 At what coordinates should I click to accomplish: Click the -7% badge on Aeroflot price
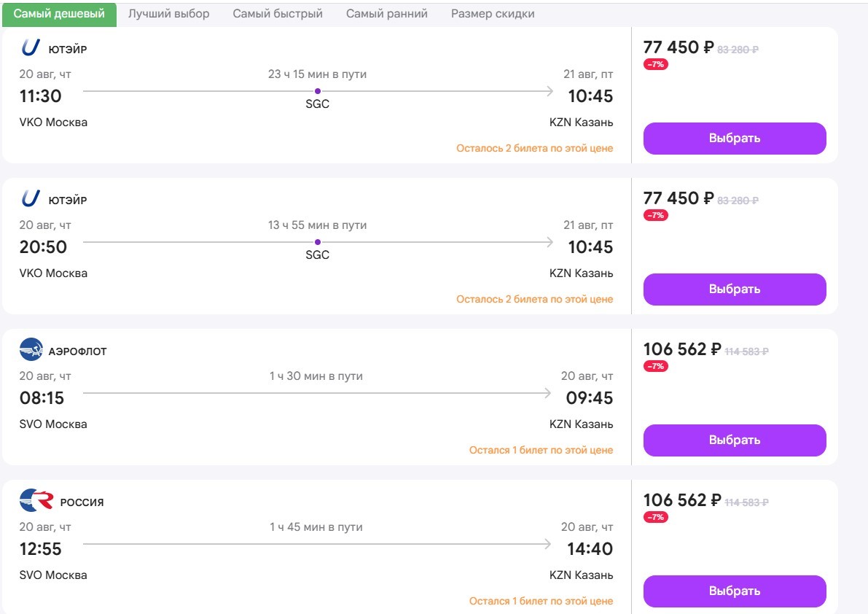click(655, 366)
